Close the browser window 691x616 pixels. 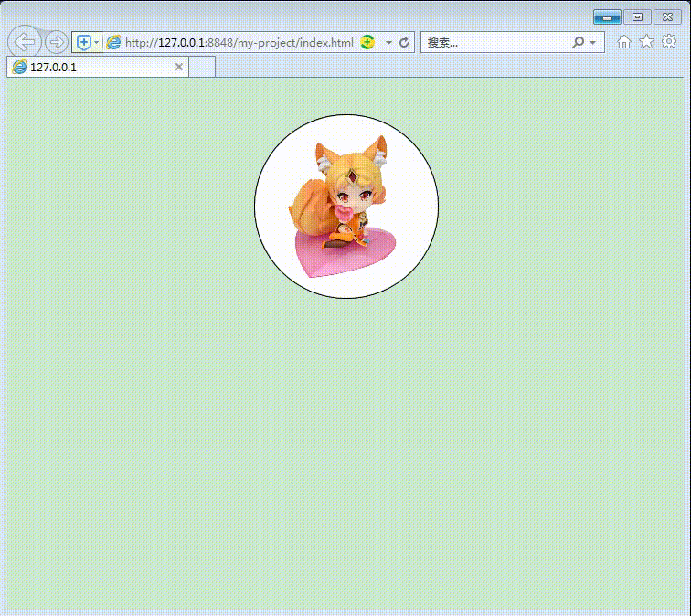click(667, 17)
